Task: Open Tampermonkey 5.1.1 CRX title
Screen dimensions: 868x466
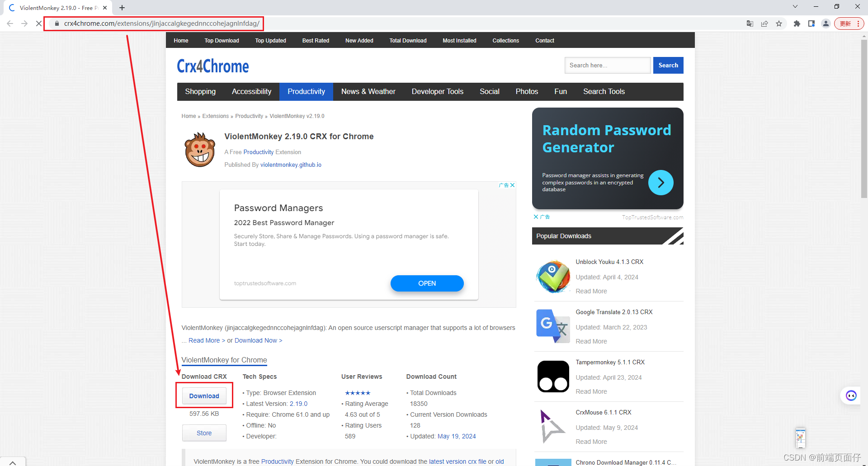Action: 610,362
